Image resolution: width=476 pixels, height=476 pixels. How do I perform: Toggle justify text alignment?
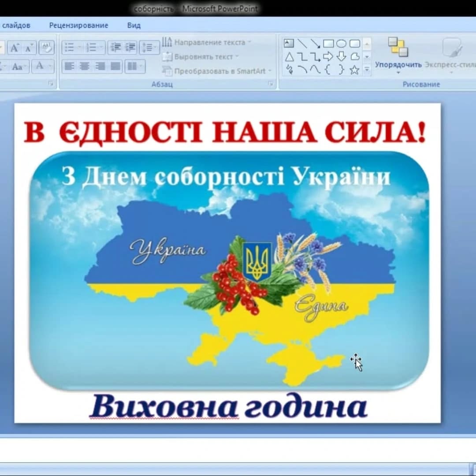coord(115,66)
